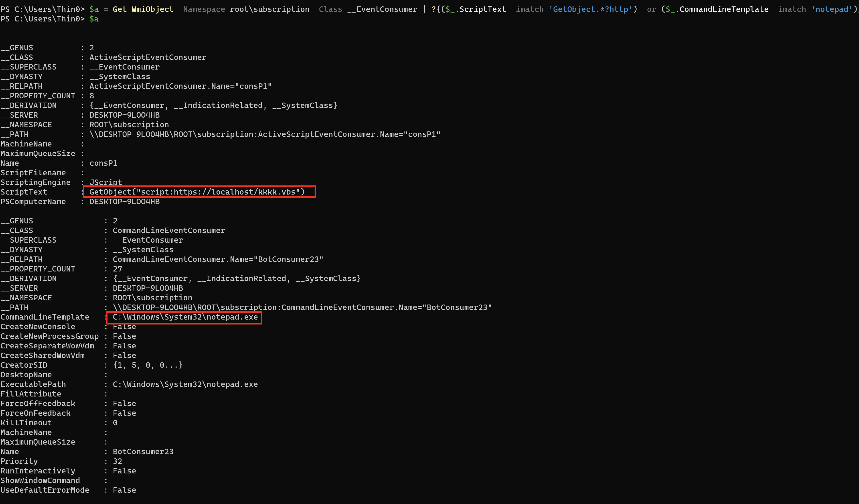Click the ScriptingEngine property label
859x504 pixels.
point(36,182)
